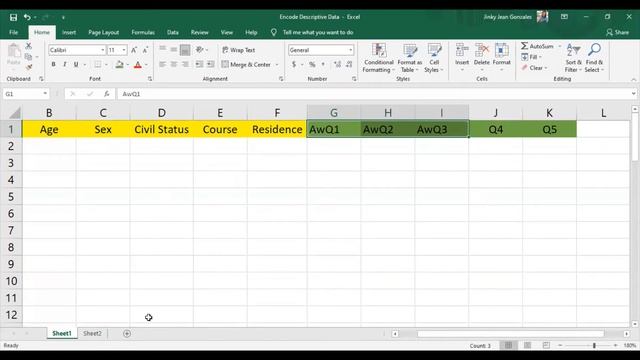Viewport: 640px width, 360px height.
Task: Increase font size with larger A icon
Action: pos(134,50)
